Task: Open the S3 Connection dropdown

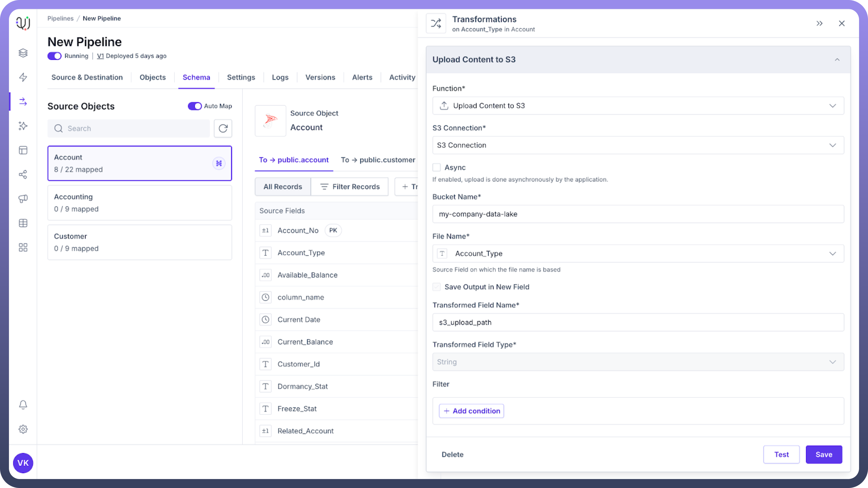Action: pos(638,145)
